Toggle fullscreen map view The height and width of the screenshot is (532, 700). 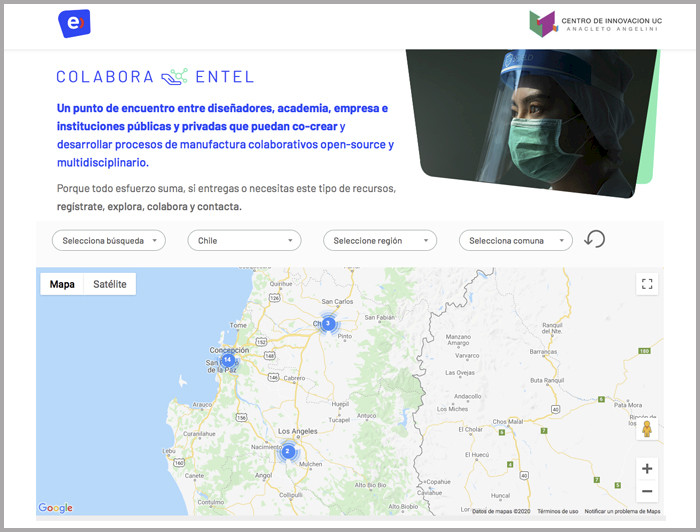[647, 284]
